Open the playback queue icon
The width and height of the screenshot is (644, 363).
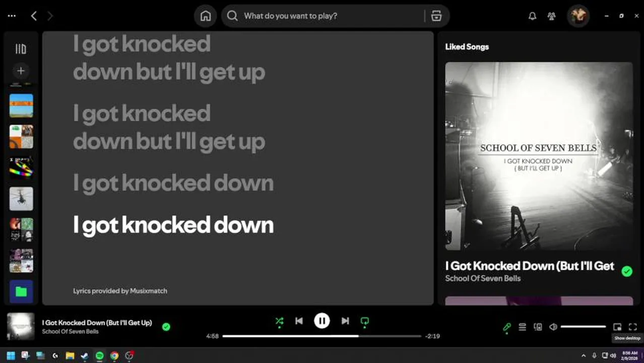pyautogui.click(x=523, y=327)
